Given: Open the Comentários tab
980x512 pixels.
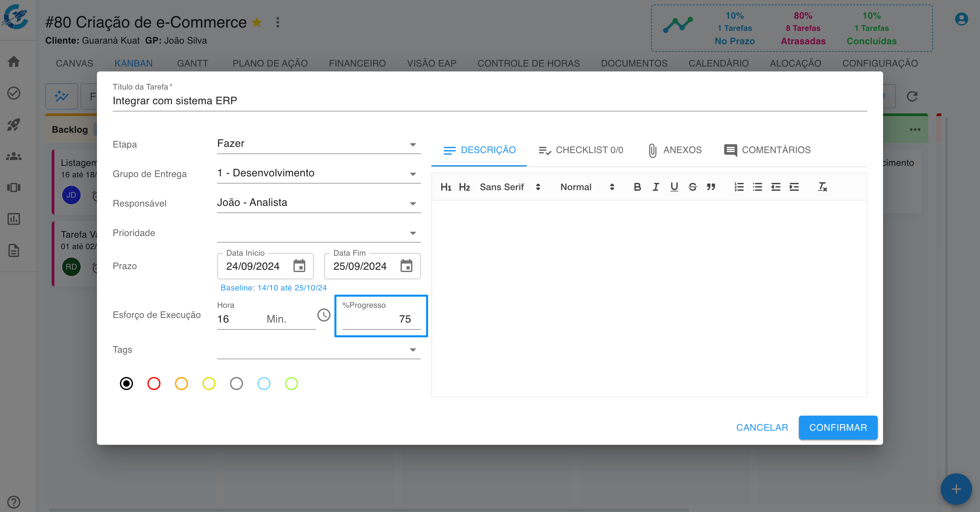Looking at the screenshot, I should [x=767, y=150].
